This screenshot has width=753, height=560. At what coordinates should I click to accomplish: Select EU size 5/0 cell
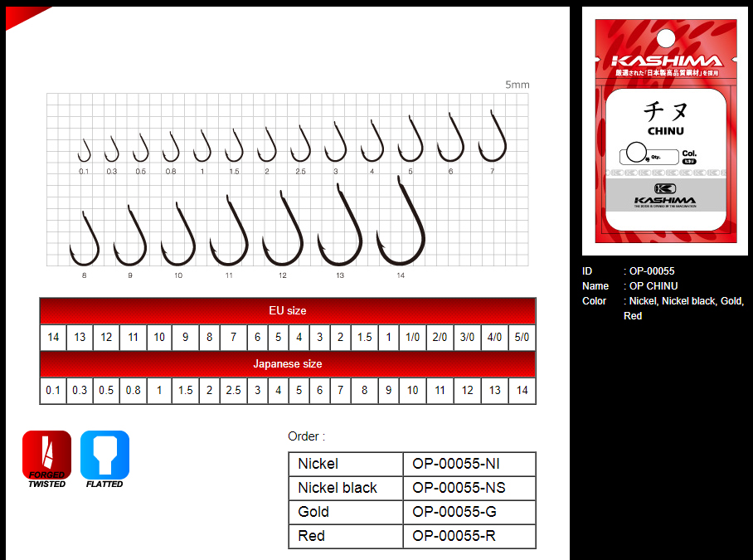click(x=522, y=338)
